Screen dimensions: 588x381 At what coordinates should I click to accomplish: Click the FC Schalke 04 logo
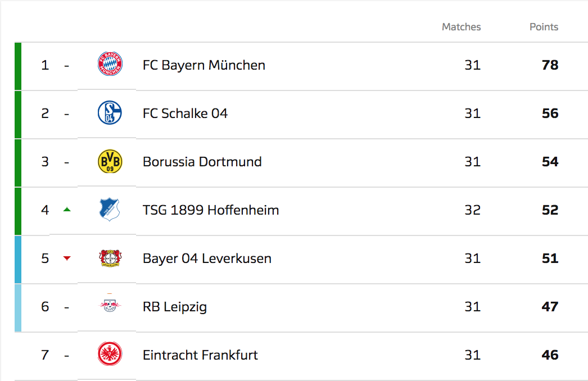(110, 113)
